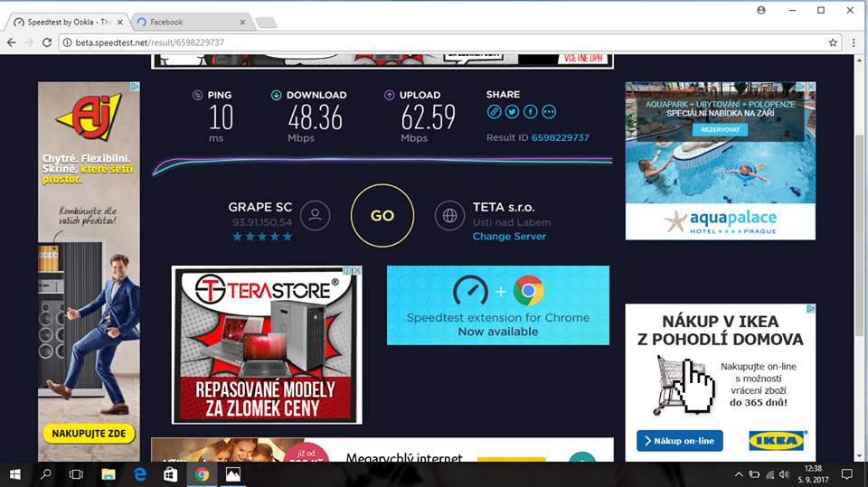Open a new browser tab
Image resolution: width=868 pixels, height=487 pixels.
266,23
